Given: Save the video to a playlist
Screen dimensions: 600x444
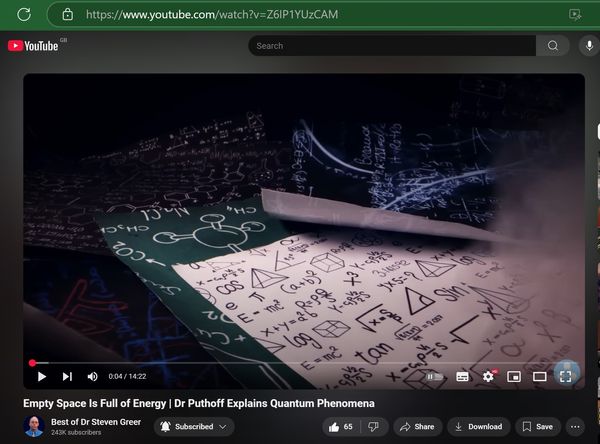Looking at the screenshot, I should pyautogui.click(x=538, y=427).
